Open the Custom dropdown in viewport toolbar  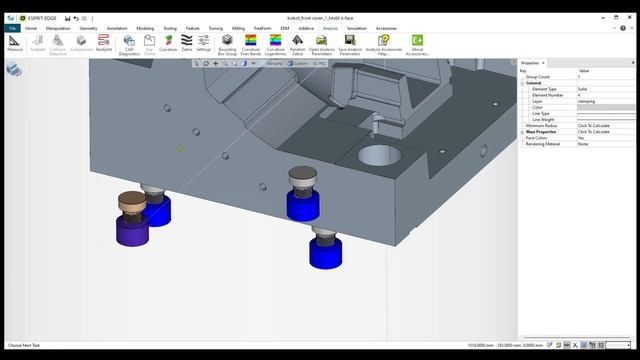coord(298,63)
